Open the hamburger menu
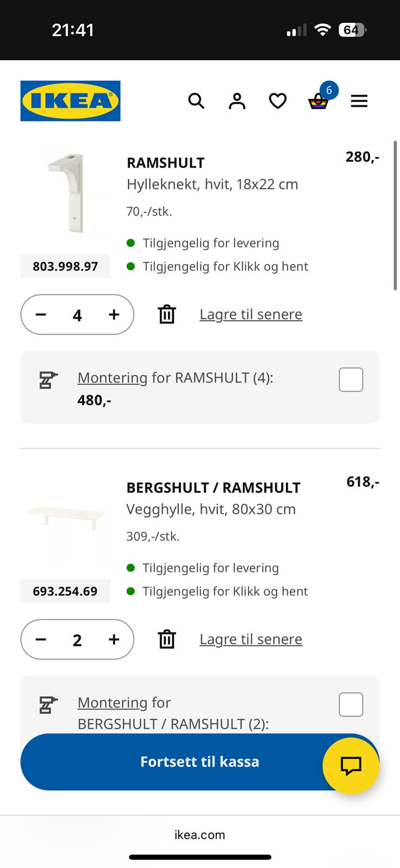This screenshot has width=400, height=868. coord(359,101)
